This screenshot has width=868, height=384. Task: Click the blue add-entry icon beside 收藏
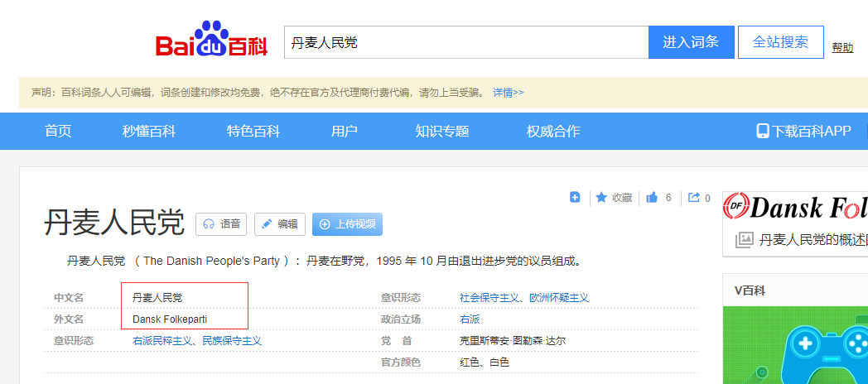pos(575,197)
